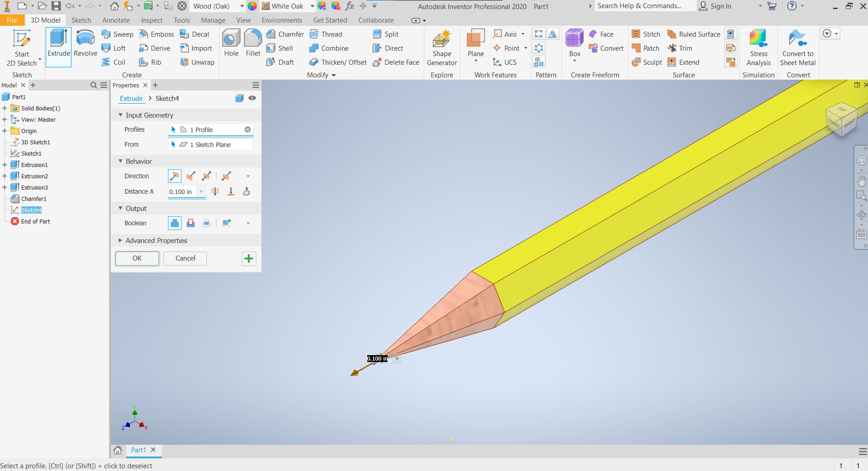Select the Stitch surface tool
Screen dimensions: 868x471
[x=646, y=34]
